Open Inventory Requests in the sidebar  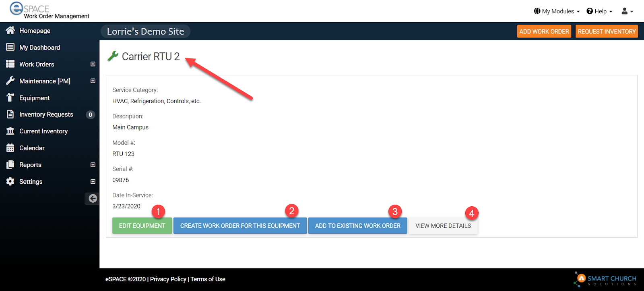(46, 114)
